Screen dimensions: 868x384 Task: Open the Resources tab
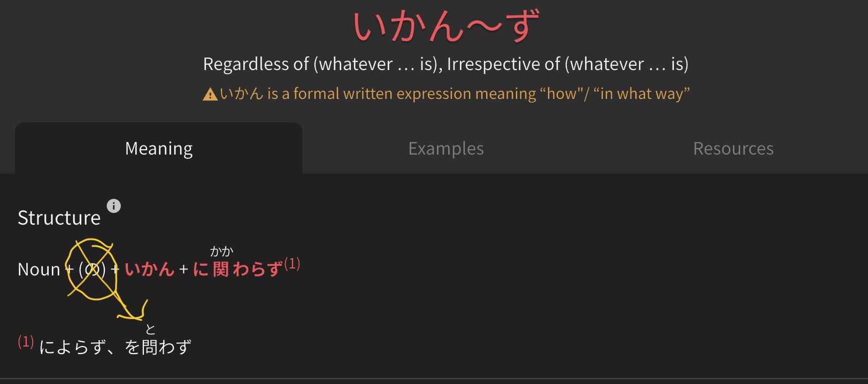tap(733, 148)
